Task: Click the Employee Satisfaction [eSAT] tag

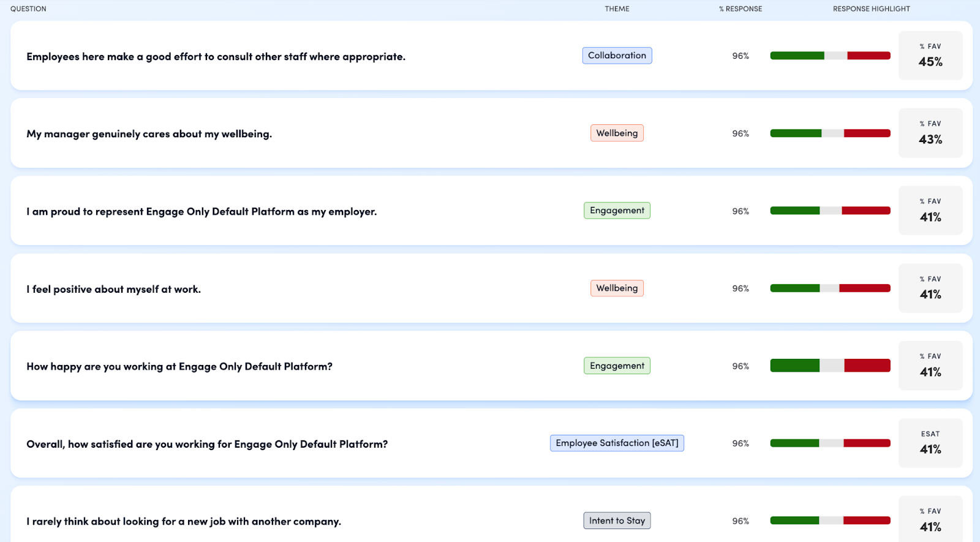Action: 617,443
